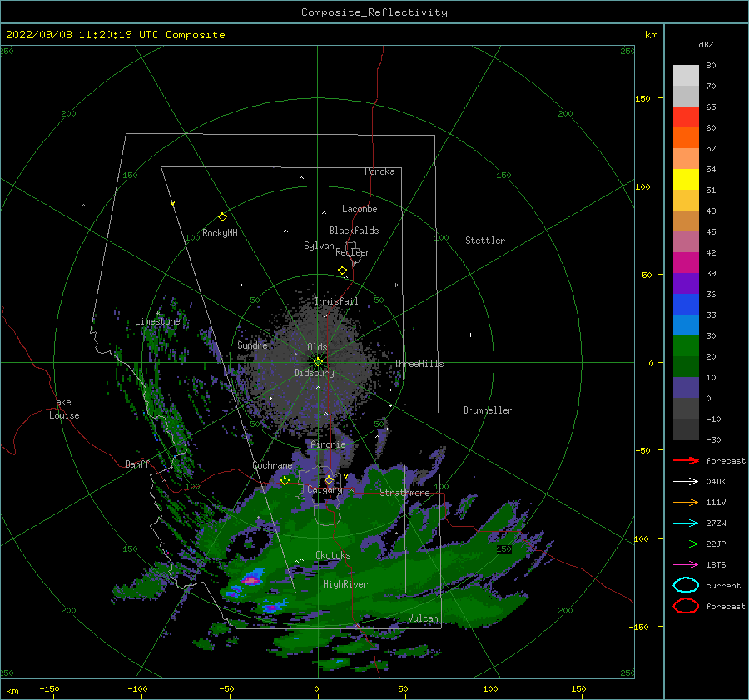
Task: Click the green 22JP arrow icon
Action: coord(686,544)
